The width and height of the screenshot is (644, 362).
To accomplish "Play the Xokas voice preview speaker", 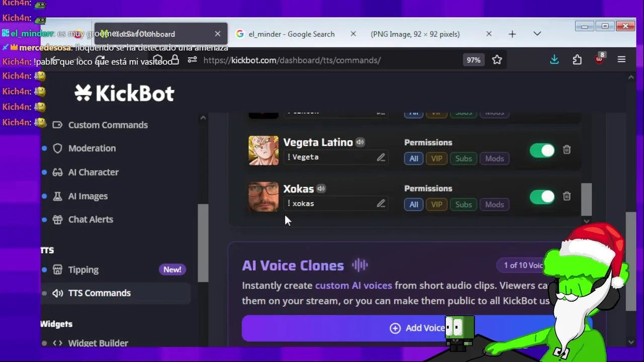I will coord(320,189).
